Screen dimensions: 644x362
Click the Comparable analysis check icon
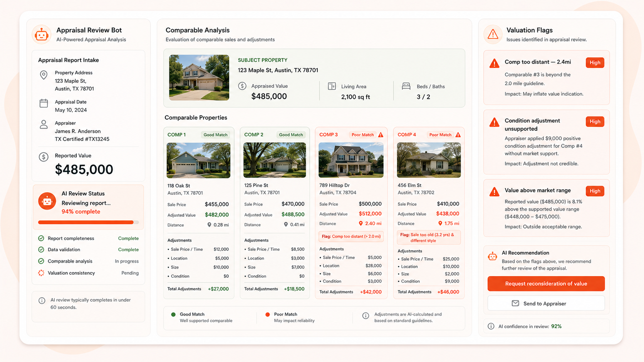[x=41, y=261]
